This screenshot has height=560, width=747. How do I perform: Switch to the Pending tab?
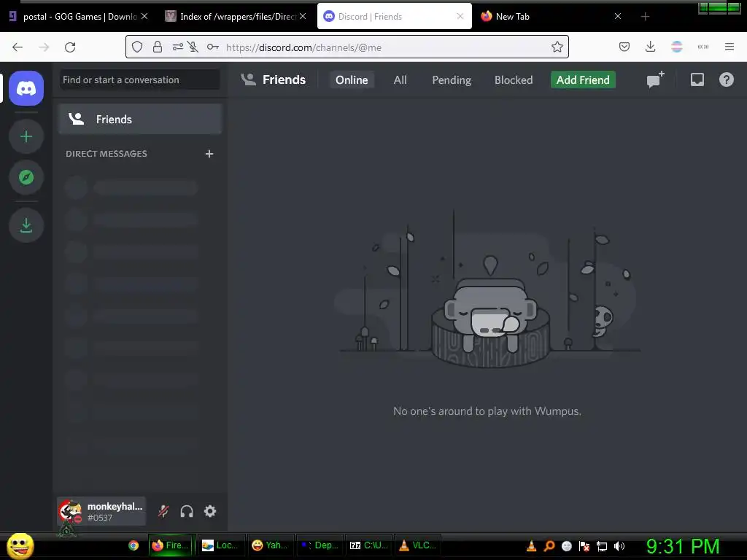pos(452,80)
